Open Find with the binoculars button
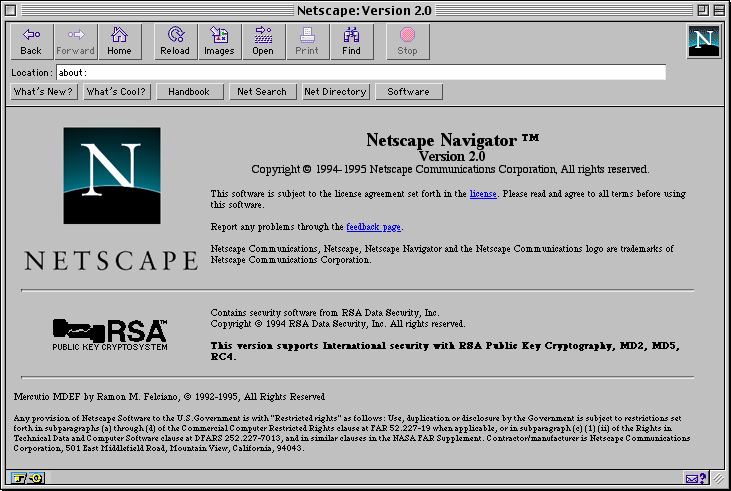Image resolution: width=731 pixels, height=491 pixels. (x=351, y=41)
